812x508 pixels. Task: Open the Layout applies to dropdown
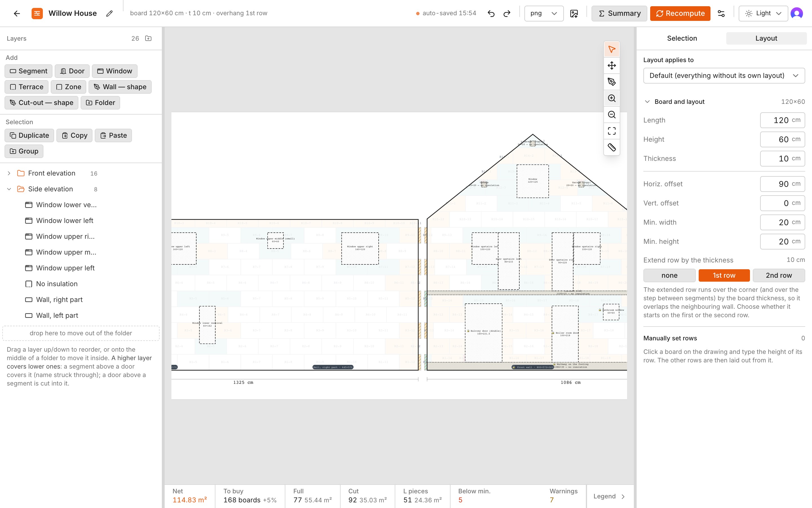point(724,76)
